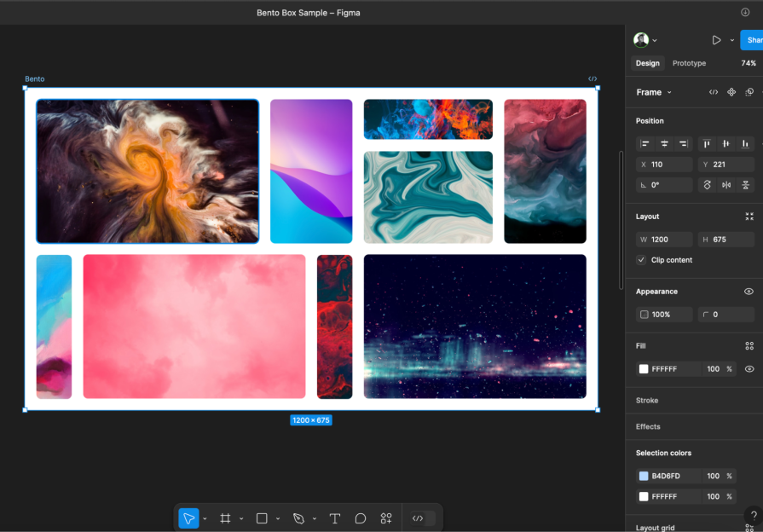Image resolution: width=763 pixels, height=532 pixels.
Task: Select the Design tab
Action: pos(647,63)
